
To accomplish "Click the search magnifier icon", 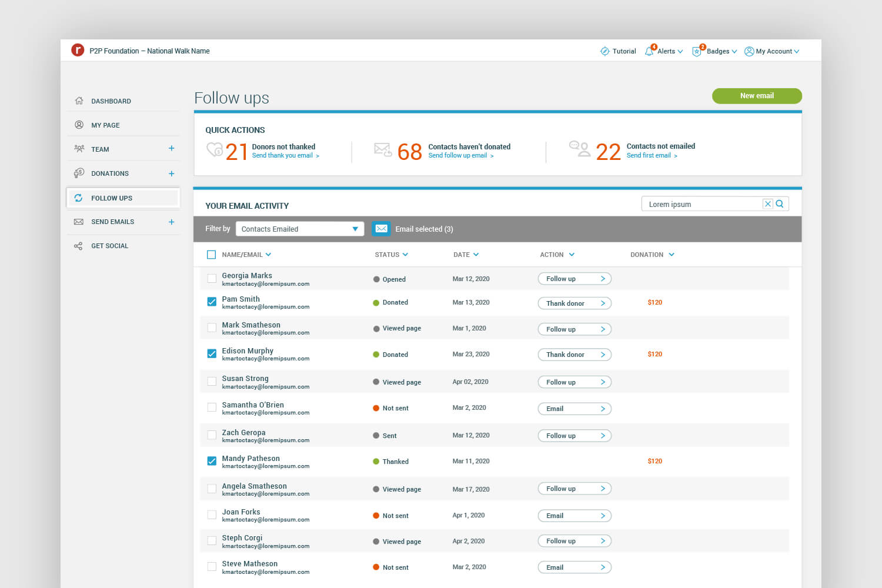I will tap(780, 204).
